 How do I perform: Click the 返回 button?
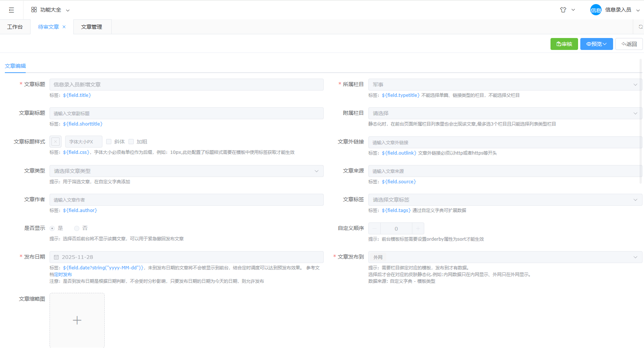[x=629, y=44]
